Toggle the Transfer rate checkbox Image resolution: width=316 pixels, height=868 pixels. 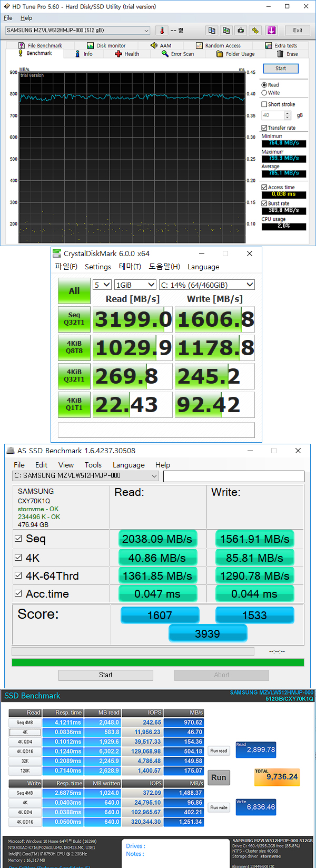click(x=264, y=128)
